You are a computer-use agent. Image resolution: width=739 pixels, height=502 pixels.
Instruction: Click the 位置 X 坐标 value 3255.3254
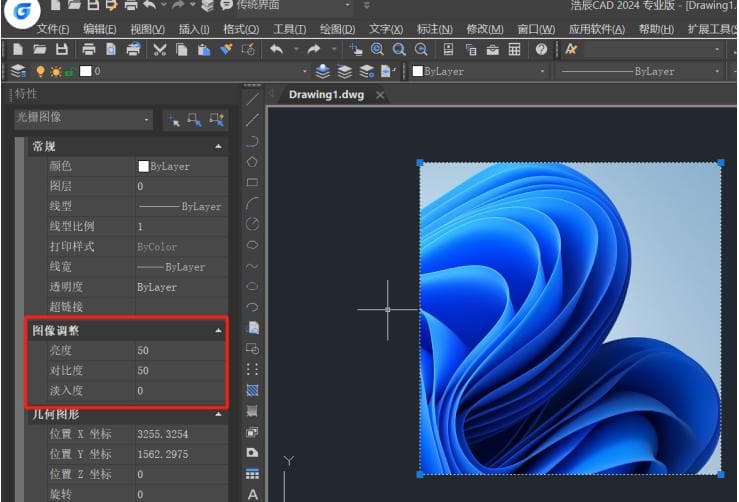(181, 434)
